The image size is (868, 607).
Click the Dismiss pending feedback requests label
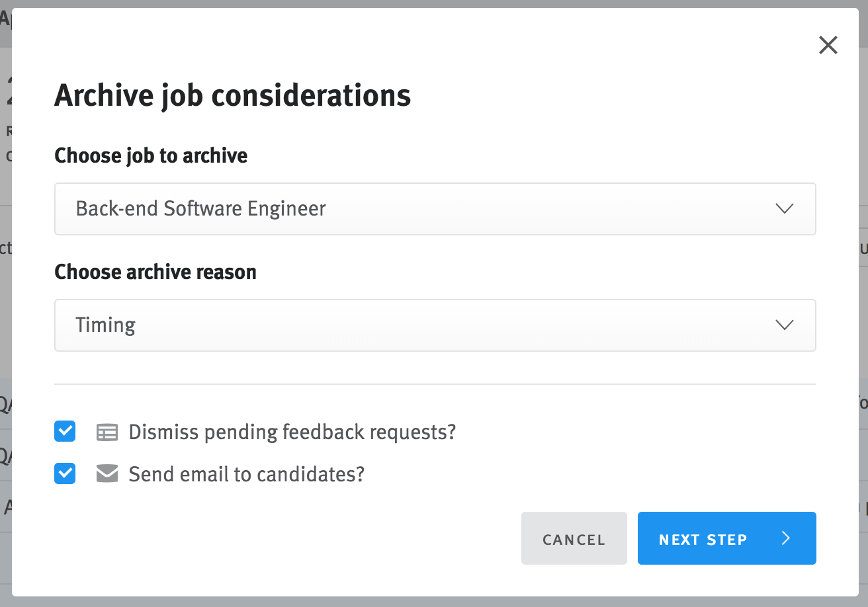tap(292, 432)
